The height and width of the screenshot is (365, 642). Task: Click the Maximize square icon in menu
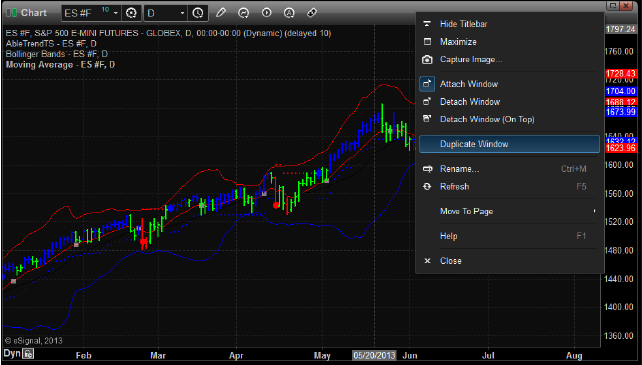coord(427,41)
